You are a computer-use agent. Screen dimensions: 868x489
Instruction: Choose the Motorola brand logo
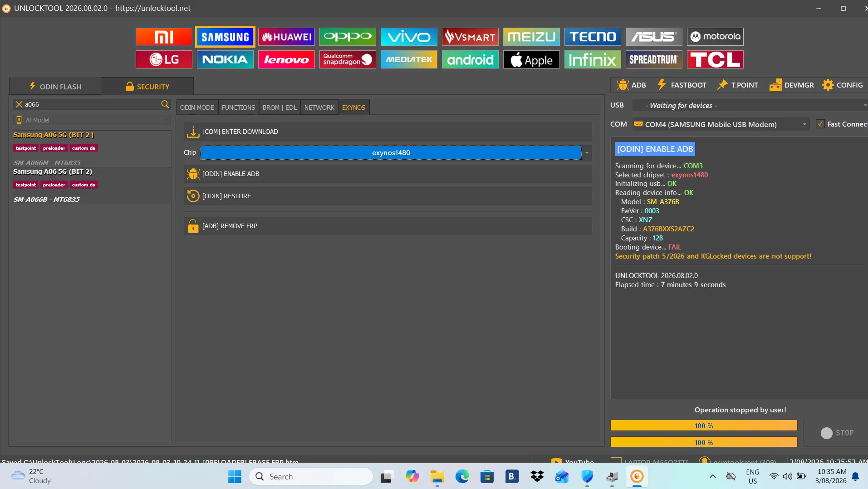pyautogui.click(x=715, y=37)
